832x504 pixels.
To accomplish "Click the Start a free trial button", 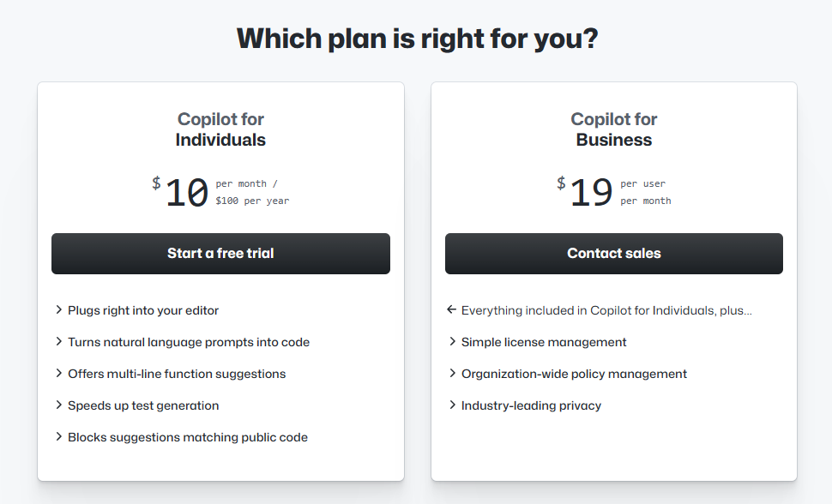I will [220, 254].
